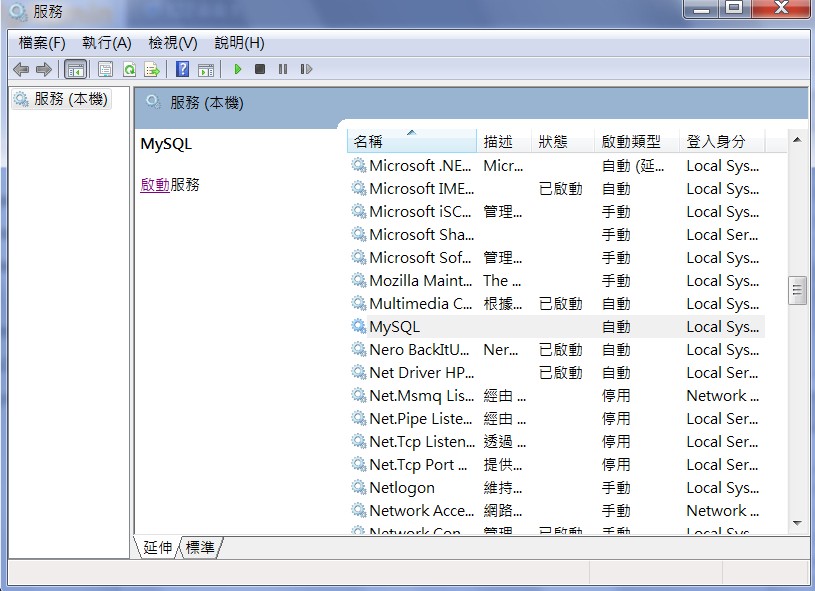Click the Refresh toolbar icon

[x=129, y=70]
